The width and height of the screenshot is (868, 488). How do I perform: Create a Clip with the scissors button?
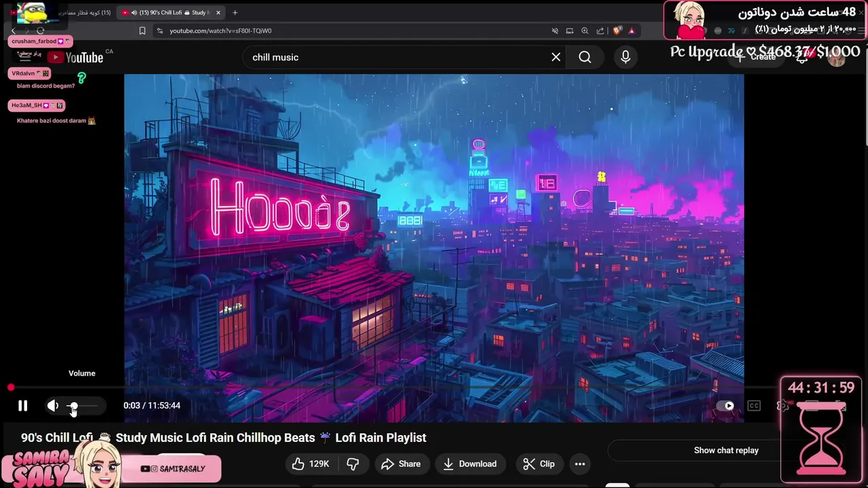coord(539,464)
